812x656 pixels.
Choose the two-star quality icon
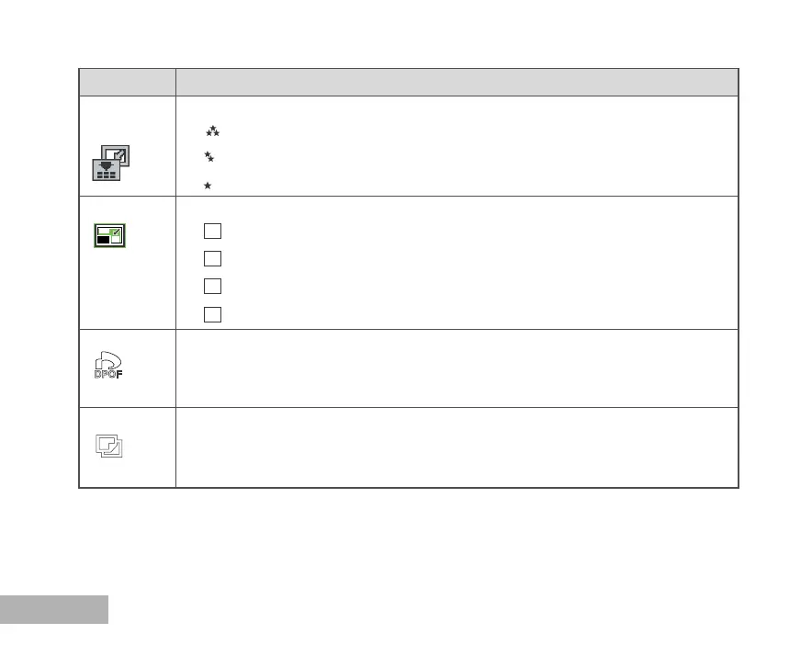coord(209,158)
